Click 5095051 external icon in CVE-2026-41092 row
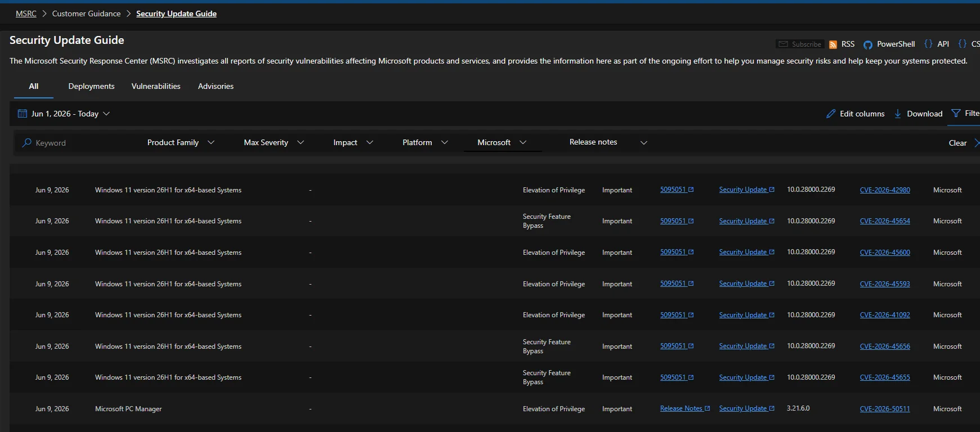Viewport: 980px width, 432px height. pyautogui.click(x=691, y=315)
